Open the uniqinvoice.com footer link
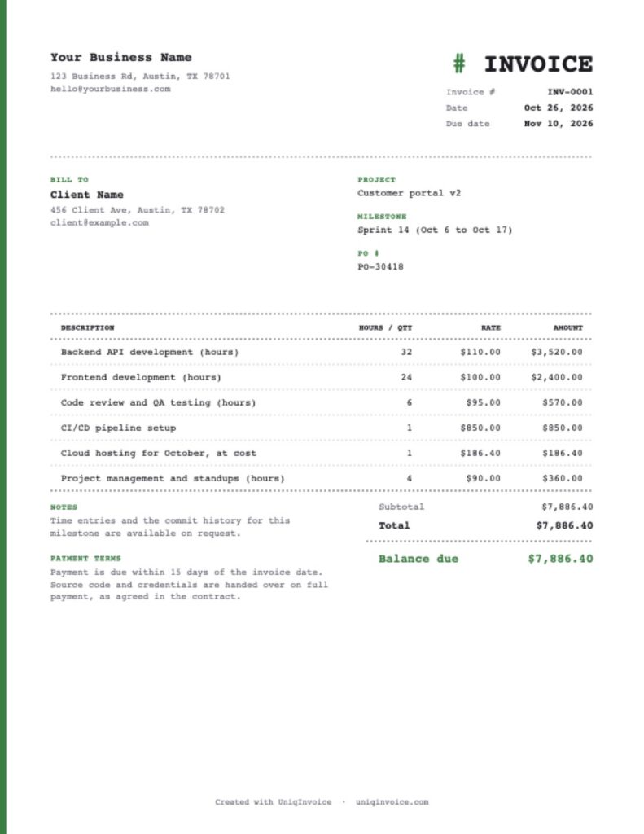644x834 pixels. click(392, 802)
